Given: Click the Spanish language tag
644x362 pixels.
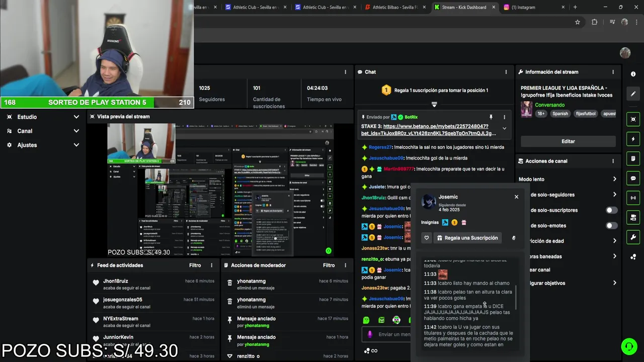Looking at the screenshot, I should pyautogui.click(x=560, y=114).
